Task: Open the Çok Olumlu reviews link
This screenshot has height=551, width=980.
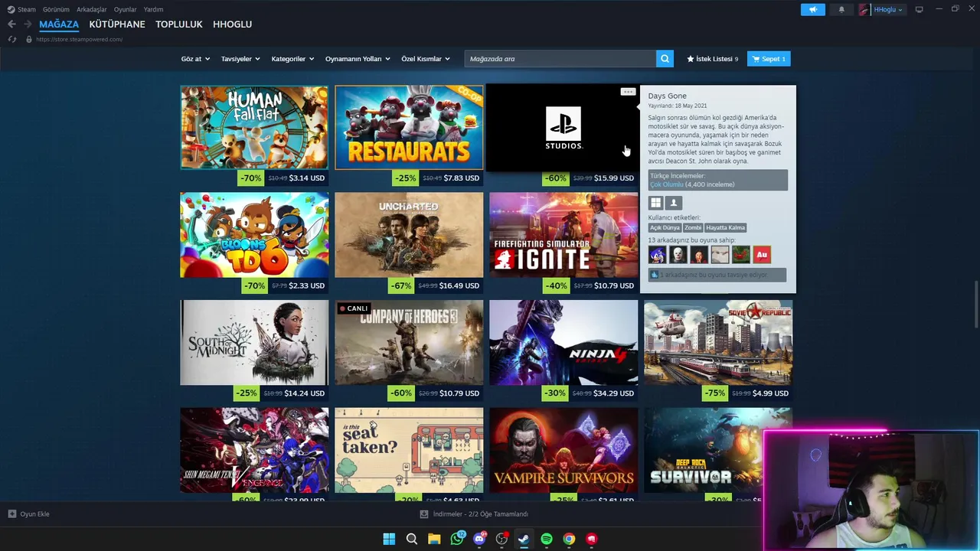Action: [x=666, y=184]
